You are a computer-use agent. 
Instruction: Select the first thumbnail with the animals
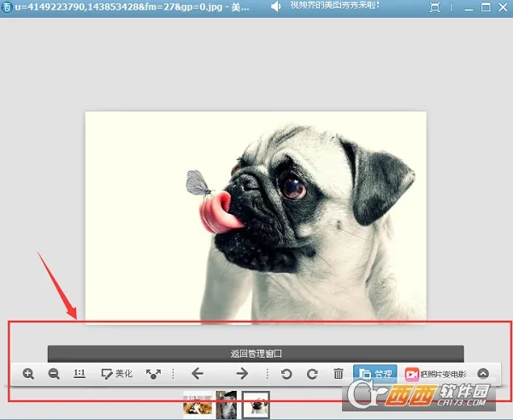pyautogui.click(x=198, y=405)
